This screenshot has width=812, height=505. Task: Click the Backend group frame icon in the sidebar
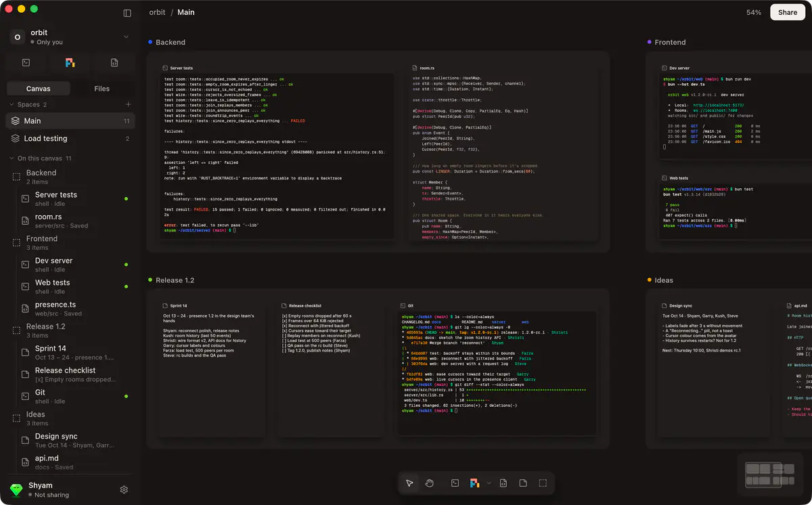click(x=16, y=177)
